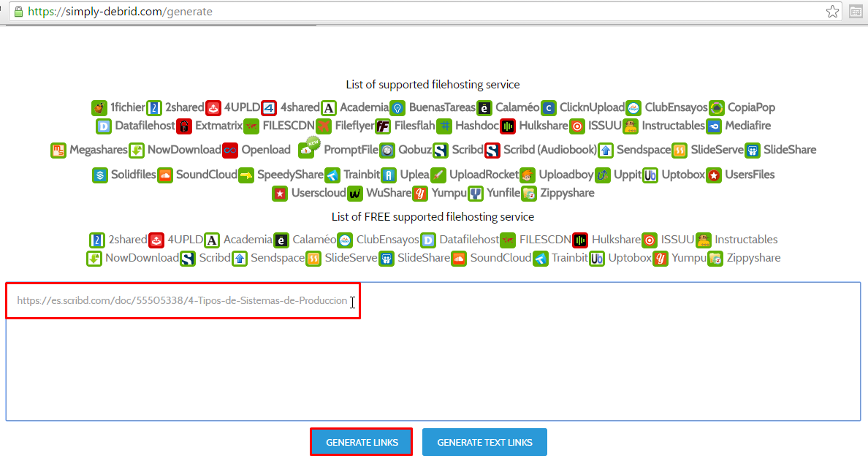This screenshot has width=868, height=472.
Task: Click the "SlideServe" label in supported list
Action: (x=717, y=150)
